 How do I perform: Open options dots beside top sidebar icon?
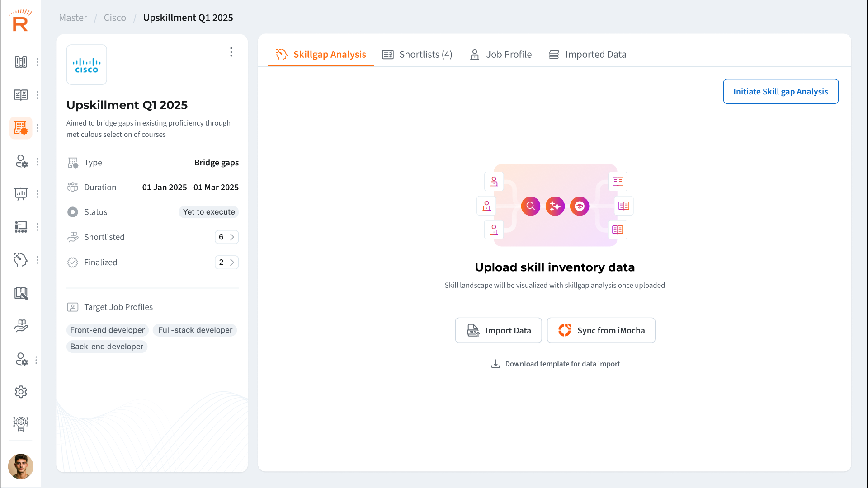coord(38,62)
